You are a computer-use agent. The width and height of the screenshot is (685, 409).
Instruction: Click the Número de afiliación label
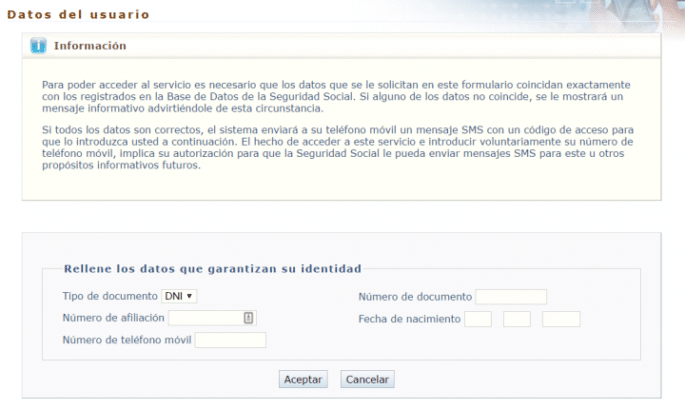tap(113, 318)
